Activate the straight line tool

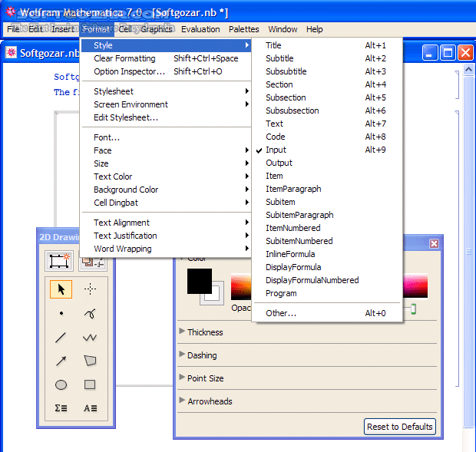(x=61, y=337)
